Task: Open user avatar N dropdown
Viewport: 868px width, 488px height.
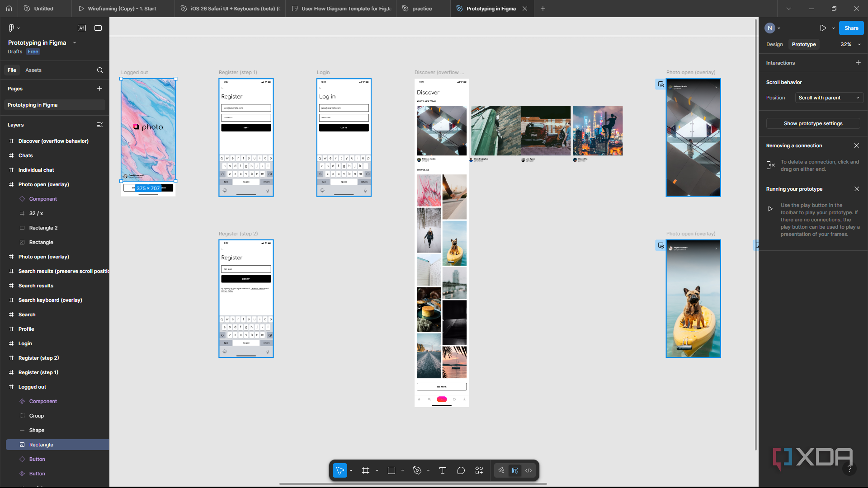Action: [x=773, y=28]
